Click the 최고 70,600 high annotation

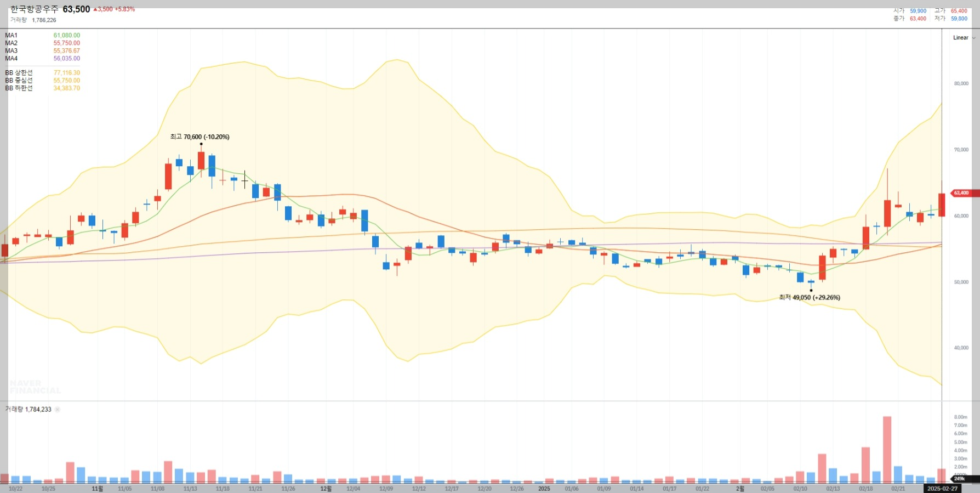pyautogui.click(x=200, y=137)
